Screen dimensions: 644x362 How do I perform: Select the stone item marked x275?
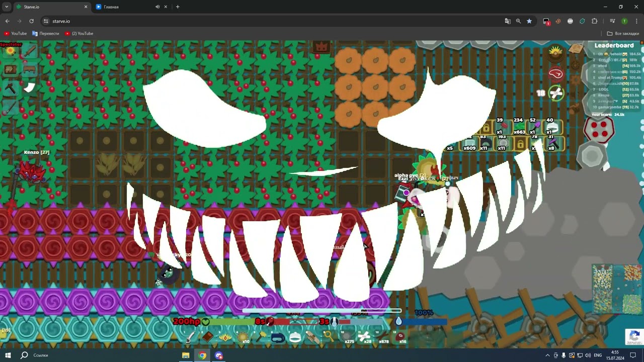pos(348,336)
